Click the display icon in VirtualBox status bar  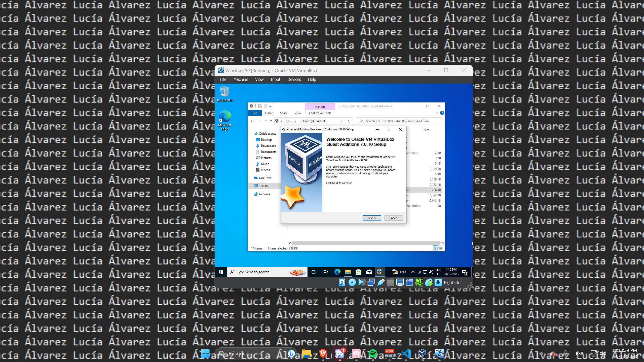(400, 282)
